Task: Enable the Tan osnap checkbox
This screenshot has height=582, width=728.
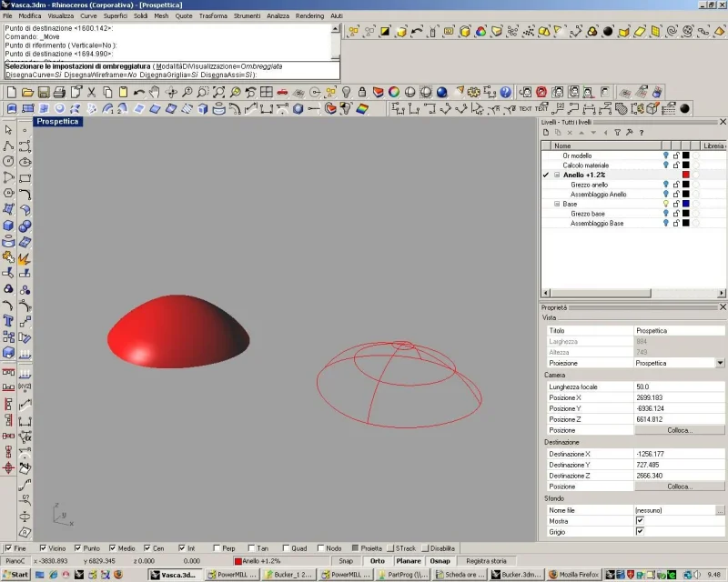Action: tap(251, 548)
